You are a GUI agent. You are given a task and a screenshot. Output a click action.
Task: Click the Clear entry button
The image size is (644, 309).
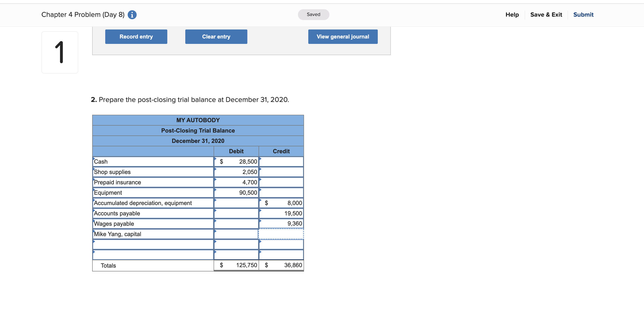point(216,36)
